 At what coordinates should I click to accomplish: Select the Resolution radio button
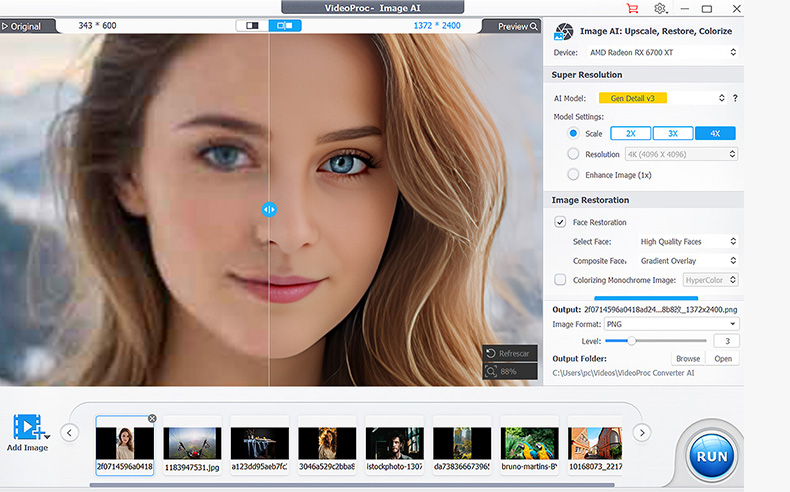(573, 154)
